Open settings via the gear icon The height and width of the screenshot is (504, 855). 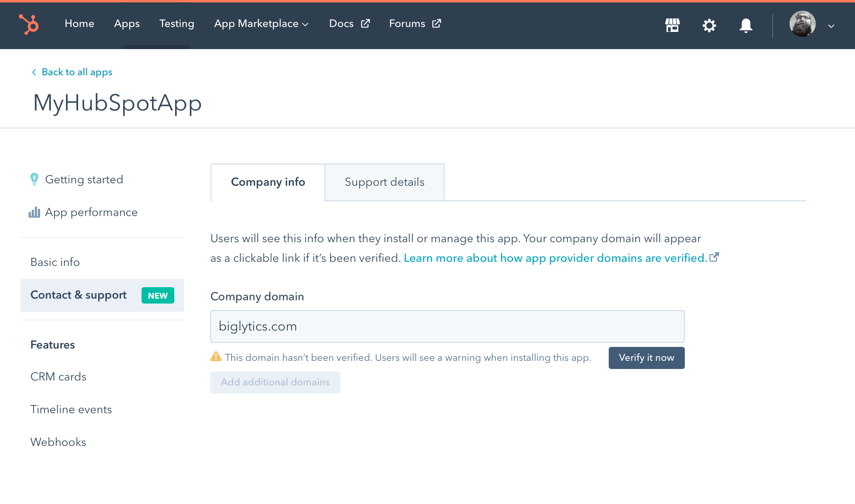point(709,25)
